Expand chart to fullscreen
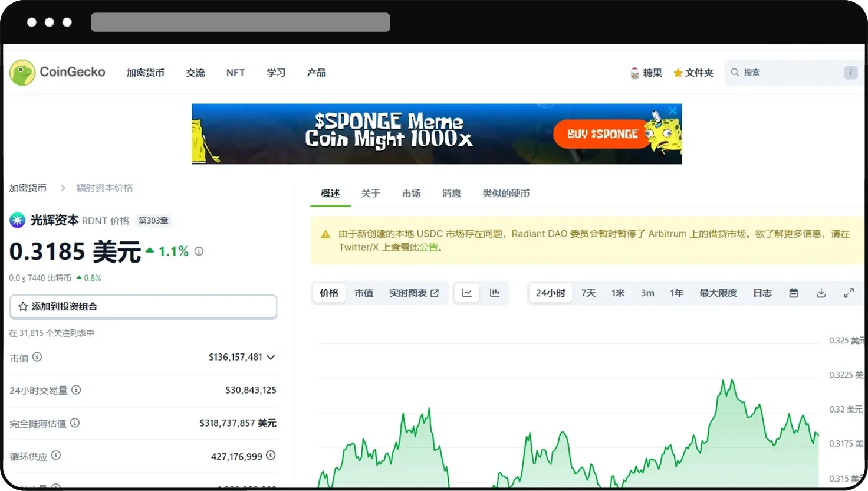The width and height of the screenshot is (868, 491). click(x=849, y=293)
